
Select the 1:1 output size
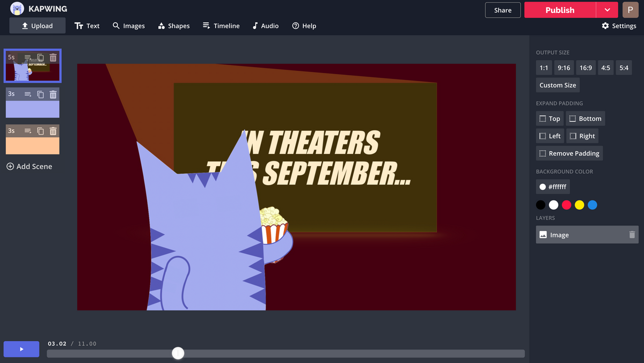[x=544, y=68]
